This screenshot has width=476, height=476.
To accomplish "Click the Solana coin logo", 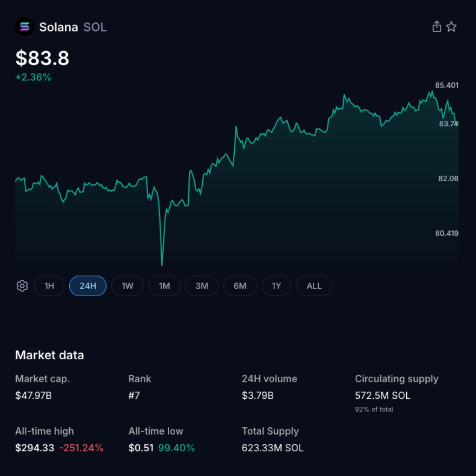I will click(x=25, y=26).
